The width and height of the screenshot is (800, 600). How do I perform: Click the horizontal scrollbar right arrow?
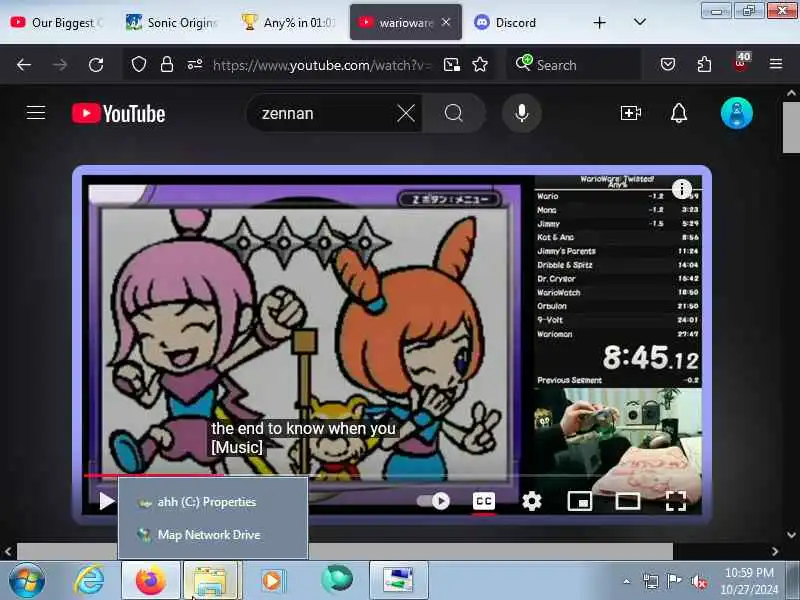[x=775, y=551]
